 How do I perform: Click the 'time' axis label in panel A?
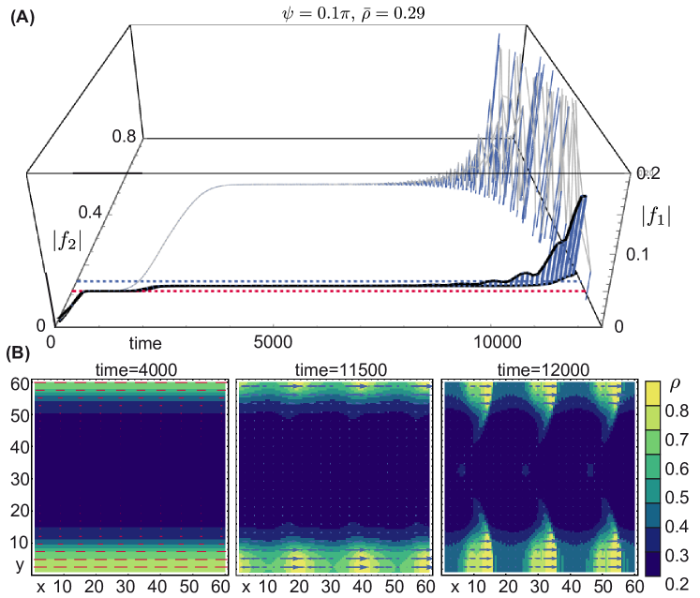pos(145,343)
